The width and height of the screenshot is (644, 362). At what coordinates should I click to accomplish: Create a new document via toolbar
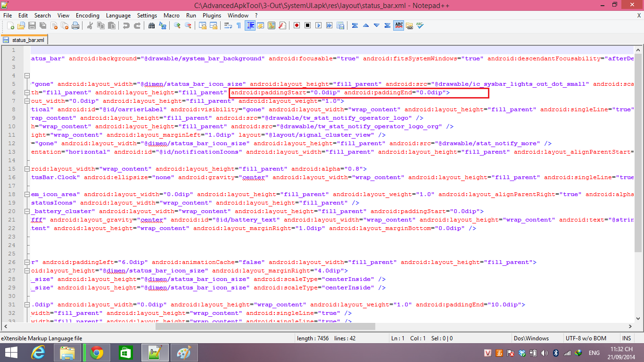pos(10,25)
